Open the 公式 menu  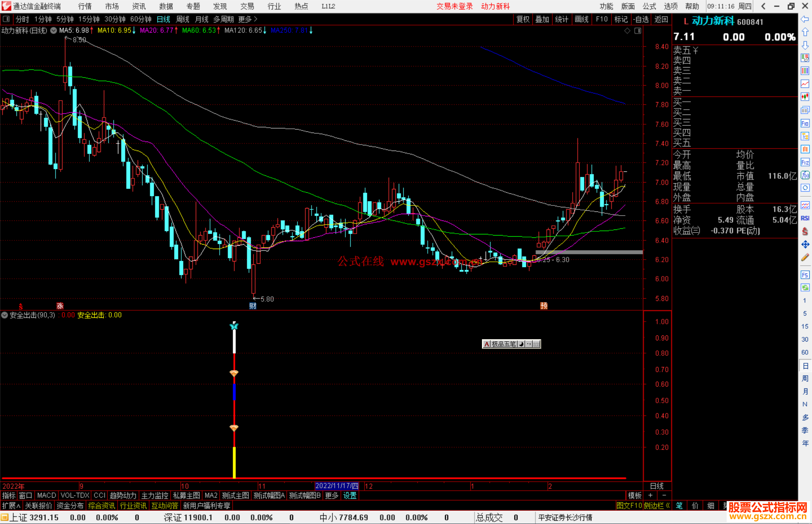pos(649,6)
